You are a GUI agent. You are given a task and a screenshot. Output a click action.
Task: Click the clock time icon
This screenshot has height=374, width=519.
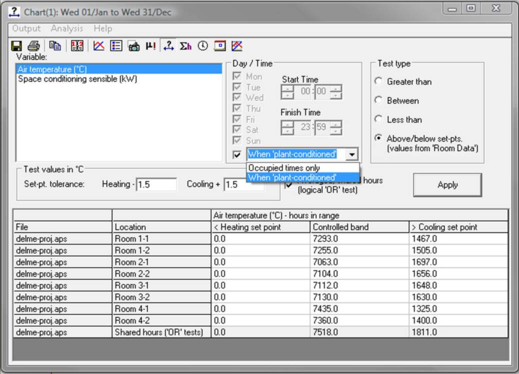(203, 46)
